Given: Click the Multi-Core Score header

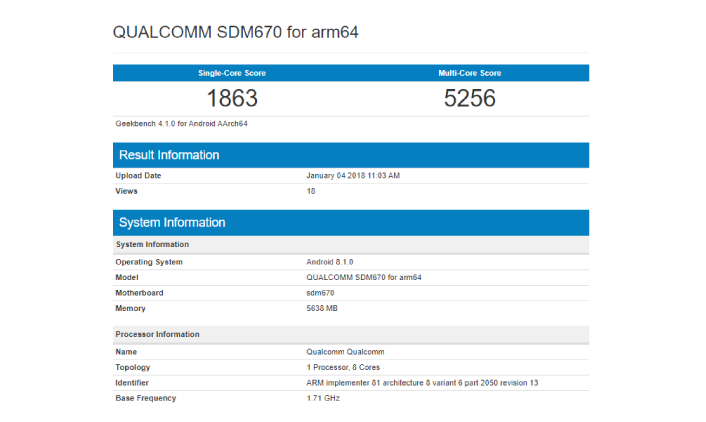Looking at the screenshot, I should (470, 73).
